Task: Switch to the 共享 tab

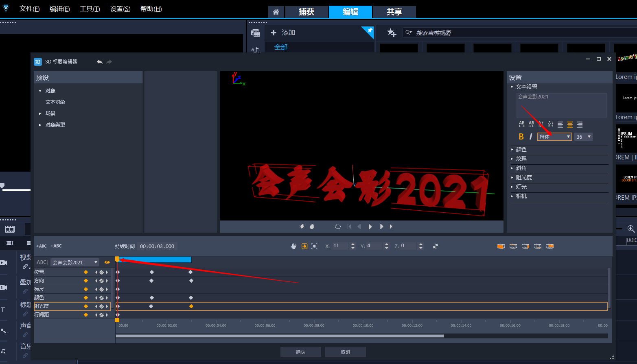Action: [394, 12]
